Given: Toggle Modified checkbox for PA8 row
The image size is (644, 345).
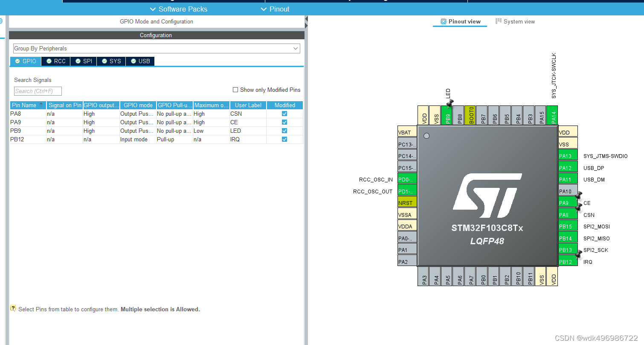Looking at the screenshot, I should (x=284, y=114).
